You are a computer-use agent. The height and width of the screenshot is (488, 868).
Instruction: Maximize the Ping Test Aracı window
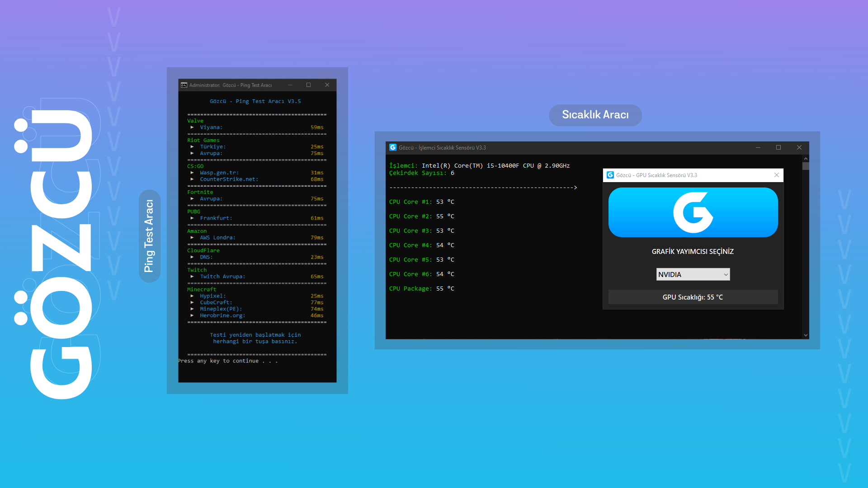coord(308,85)
